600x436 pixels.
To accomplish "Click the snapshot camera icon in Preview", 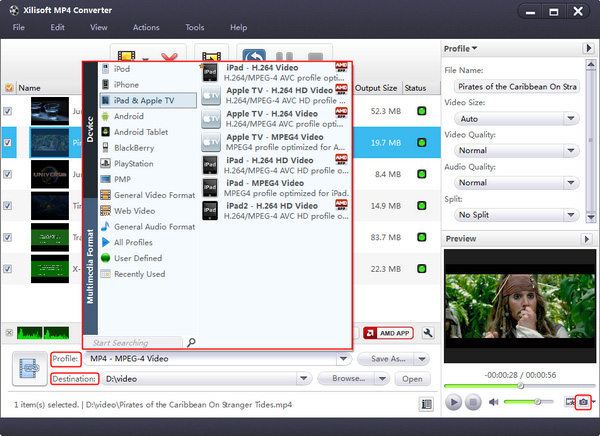I will coord(583,402).
